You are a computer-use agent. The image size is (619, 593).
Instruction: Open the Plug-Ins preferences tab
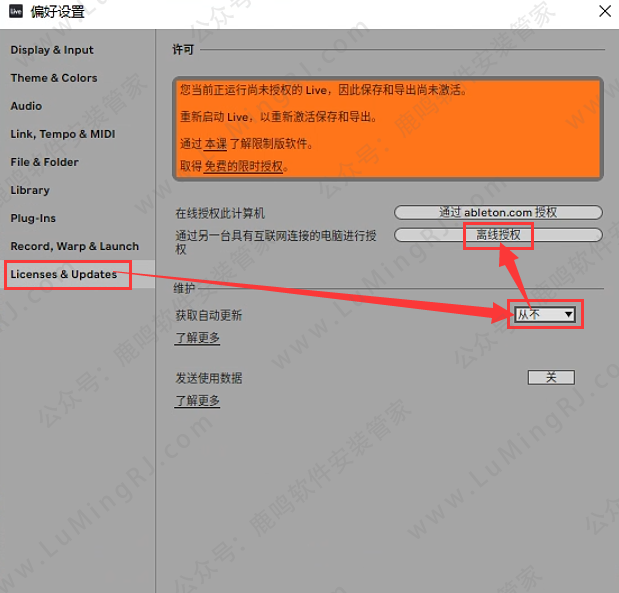pos(33,218)
